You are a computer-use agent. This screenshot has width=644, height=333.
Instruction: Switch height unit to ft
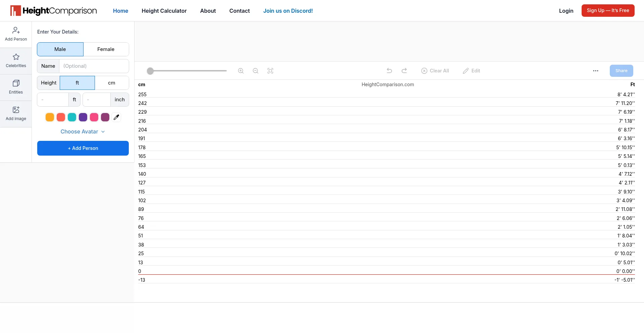pos(77,83)
